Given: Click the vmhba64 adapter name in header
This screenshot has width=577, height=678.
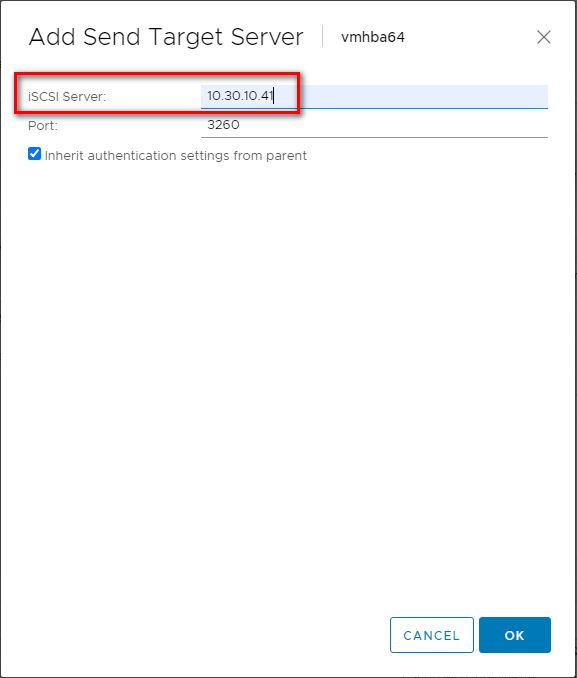Looking at the screenshot, I should point(373,37).
